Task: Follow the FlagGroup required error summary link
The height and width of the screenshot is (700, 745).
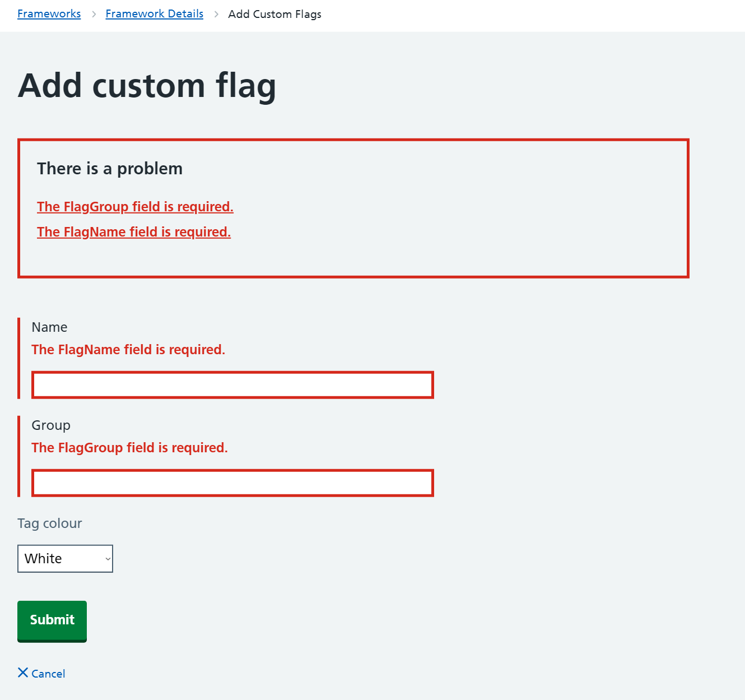Action: (135, 207)
